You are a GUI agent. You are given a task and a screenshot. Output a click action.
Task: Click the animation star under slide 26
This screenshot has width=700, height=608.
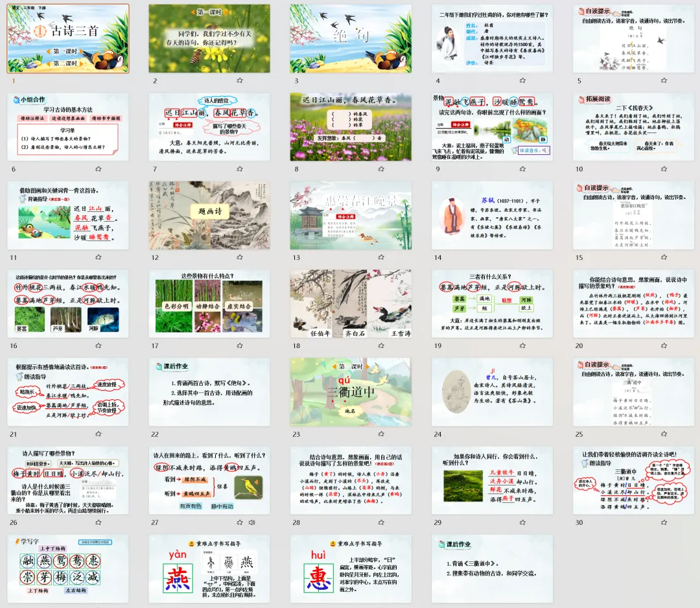(x=99, y=522)
